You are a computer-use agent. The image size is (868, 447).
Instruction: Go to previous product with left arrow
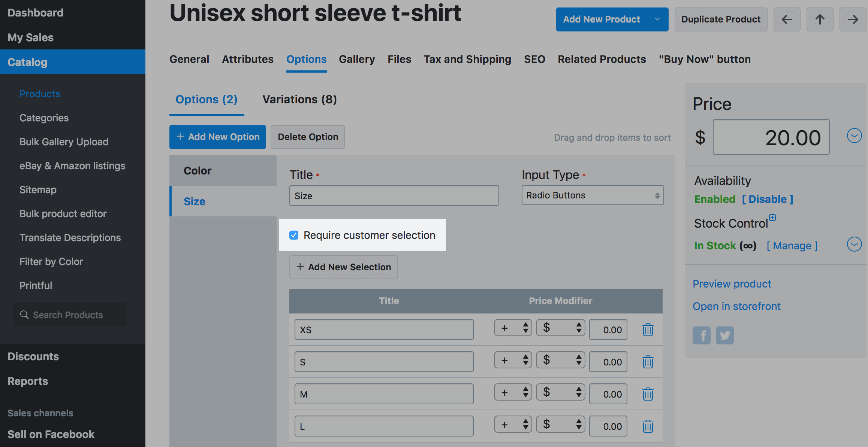coord(787,19)
